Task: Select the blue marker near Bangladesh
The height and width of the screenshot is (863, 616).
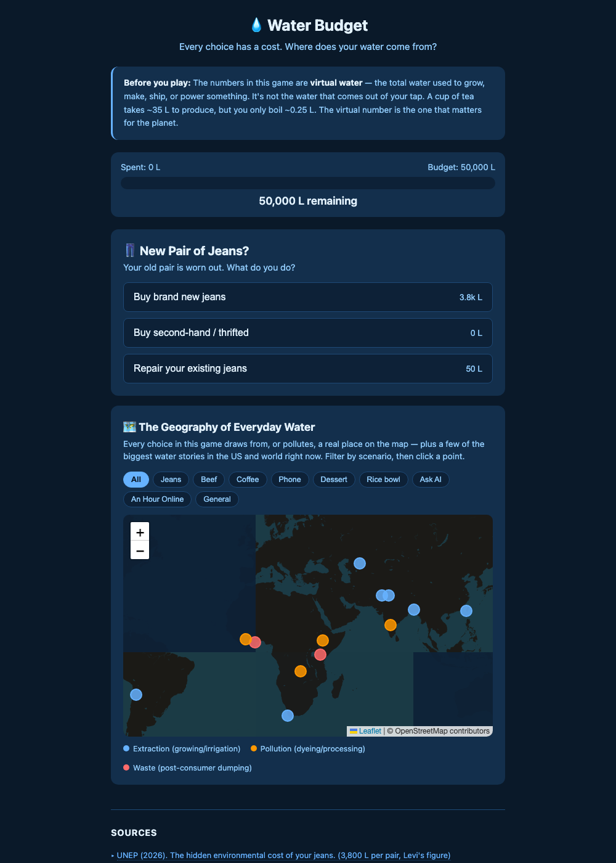Action: tap(414, 610)
